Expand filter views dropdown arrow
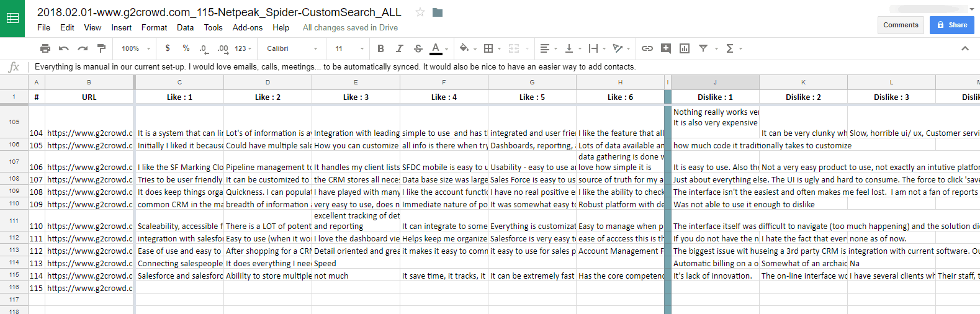Screen dimensions: 980x314 [716, 48]
